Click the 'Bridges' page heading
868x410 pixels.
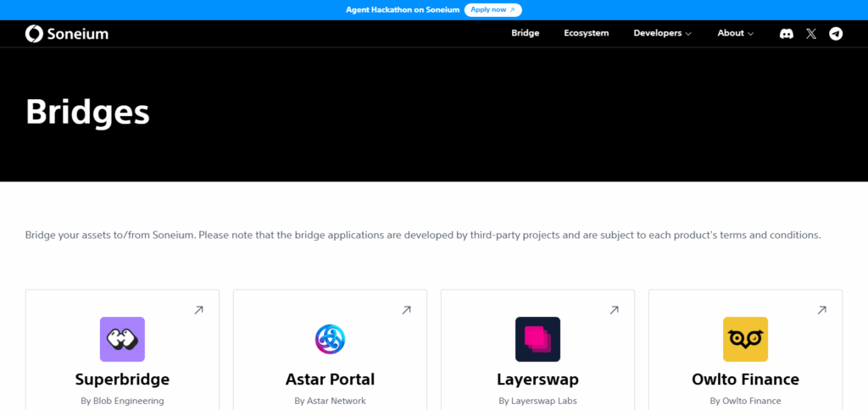pos(87,113)
